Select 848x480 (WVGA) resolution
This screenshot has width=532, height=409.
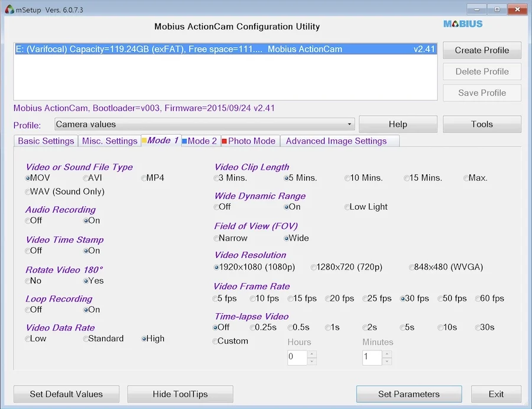click(x=446, y=267)
